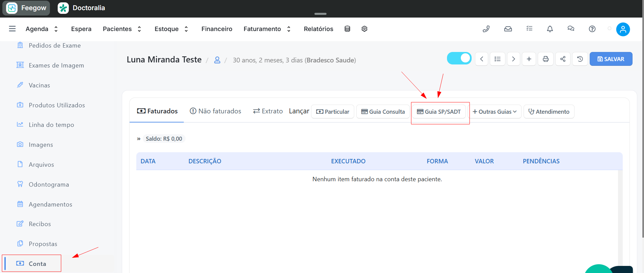The height and width of the screenshot is (273, 644).
Task: Open the hamburger menu icon
Action: point(12,29)
